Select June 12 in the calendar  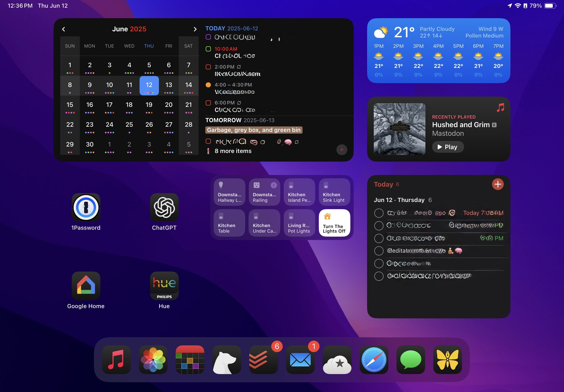(149, 86)
